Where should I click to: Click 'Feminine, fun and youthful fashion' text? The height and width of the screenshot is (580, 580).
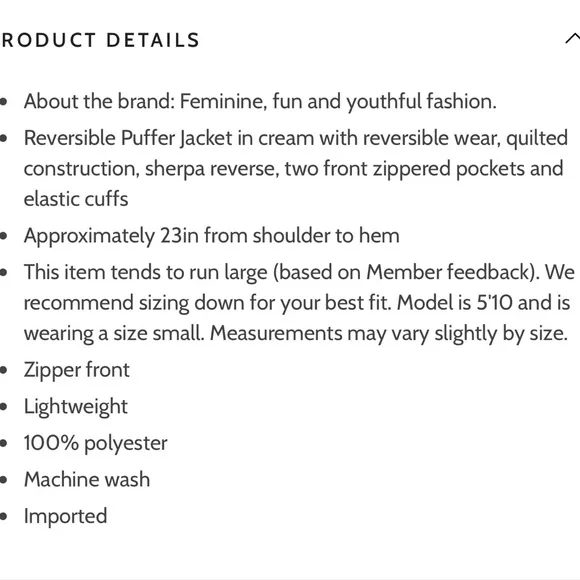tap(338, 101)
